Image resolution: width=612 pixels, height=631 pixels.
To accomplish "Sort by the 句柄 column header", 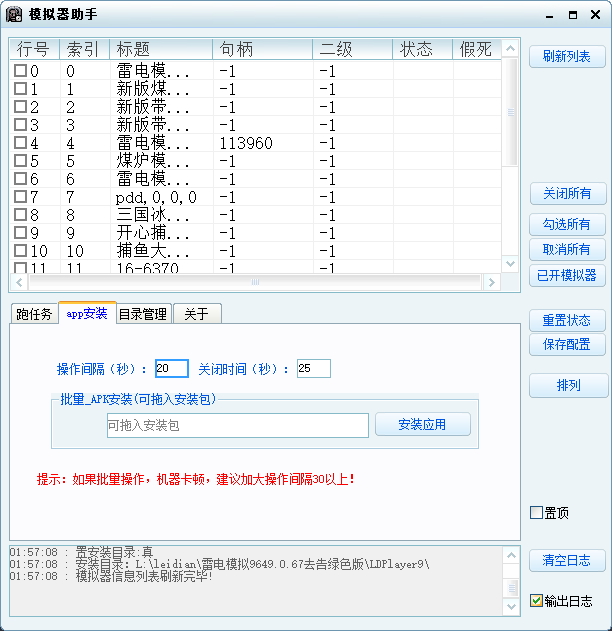I will 260,50.
